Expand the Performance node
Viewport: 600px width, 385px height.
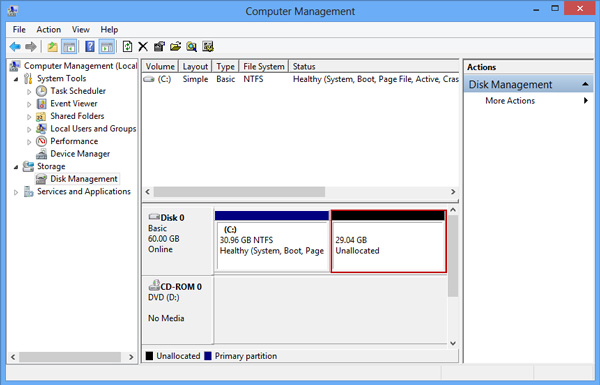pos(29,142)
